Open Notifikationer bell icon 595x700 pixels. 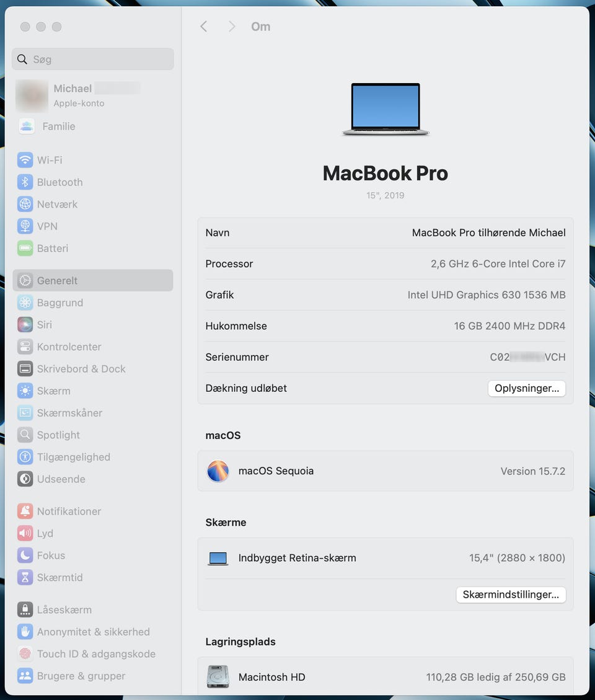click(x=25, y=511)
